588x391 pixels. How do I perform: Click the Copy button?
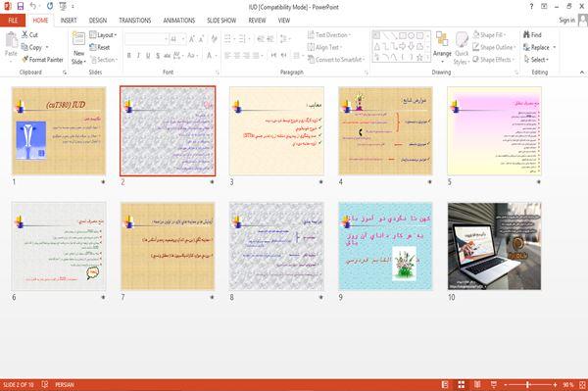[31, 47]
